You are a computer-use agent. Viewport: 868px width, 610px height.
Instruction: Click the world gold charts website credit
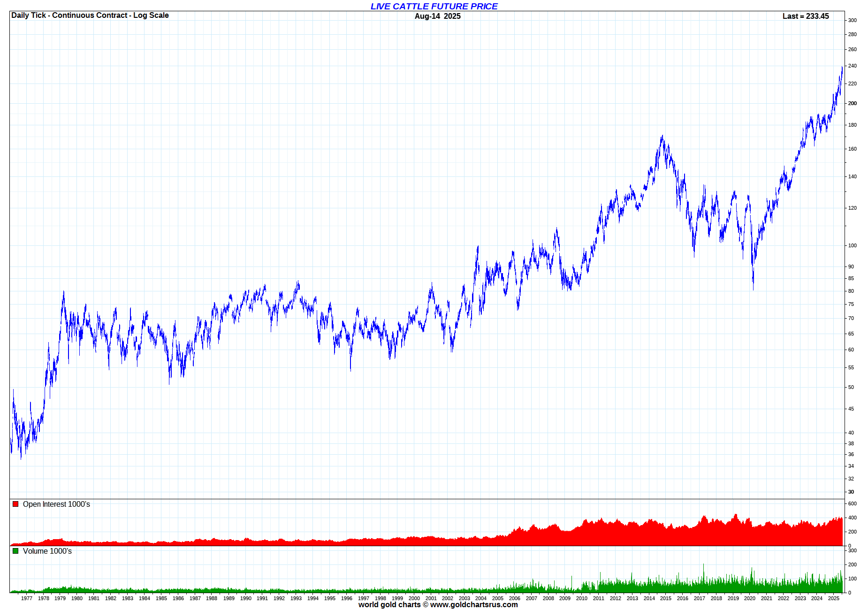click(x=438, y=605)
